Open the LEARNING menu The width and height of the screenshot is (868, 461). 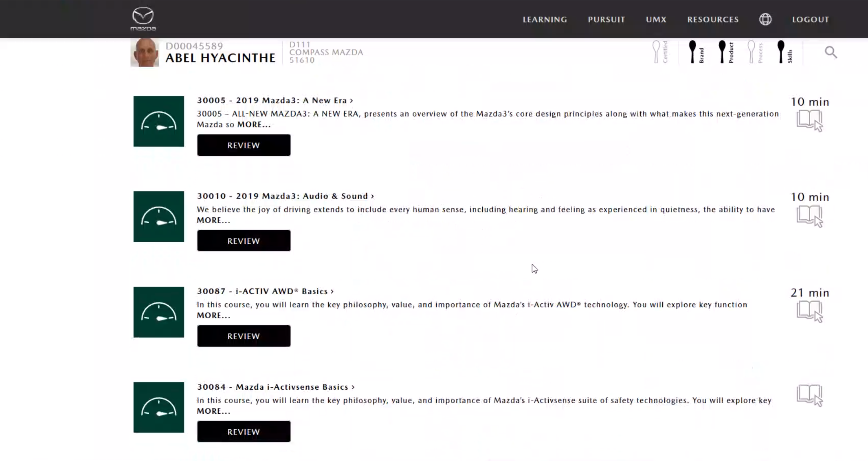coord(545,19)
